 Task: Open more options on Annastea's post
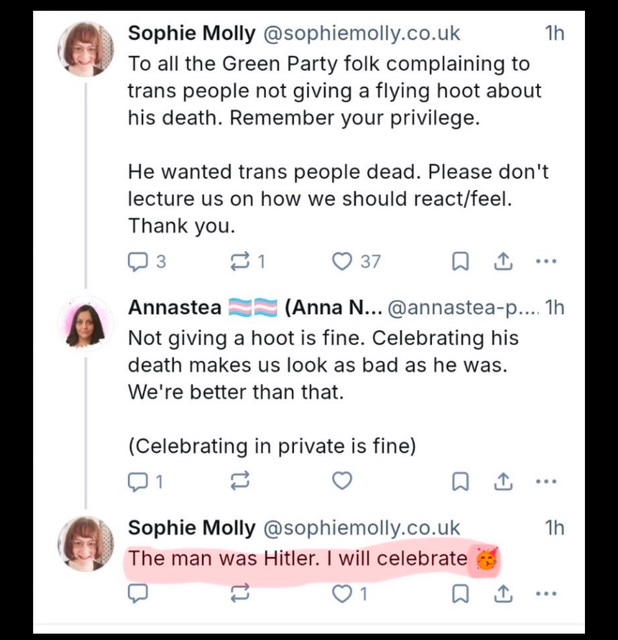point(546,481)
